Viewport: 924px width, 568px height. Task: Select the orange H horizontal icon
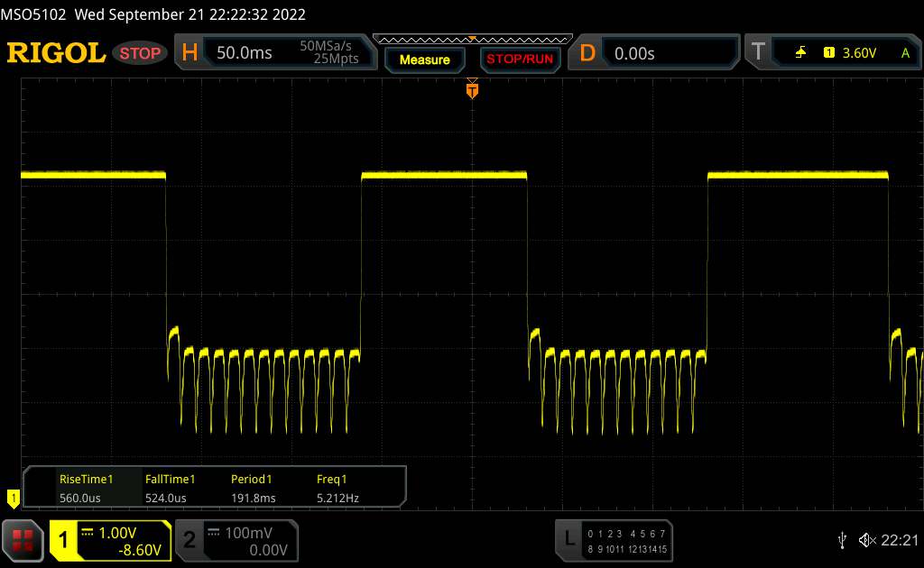(189, 53)
